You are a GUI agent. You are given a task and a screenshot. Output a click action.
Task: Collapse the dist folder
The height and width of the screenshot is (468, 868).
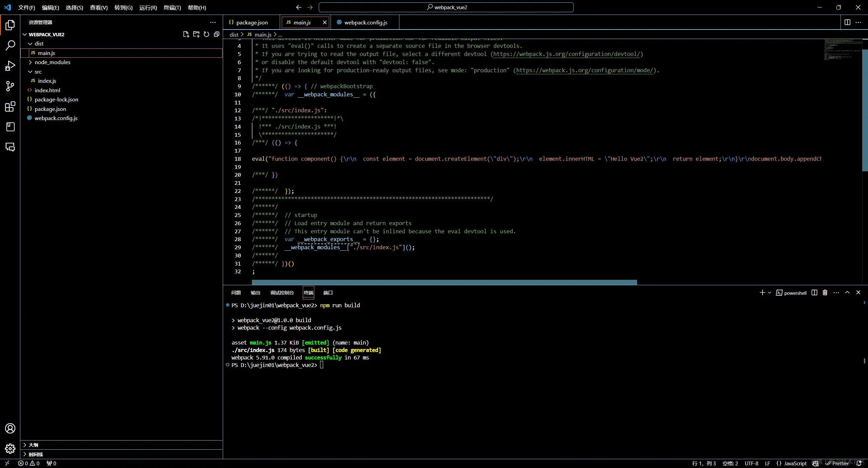coord(39,44)
